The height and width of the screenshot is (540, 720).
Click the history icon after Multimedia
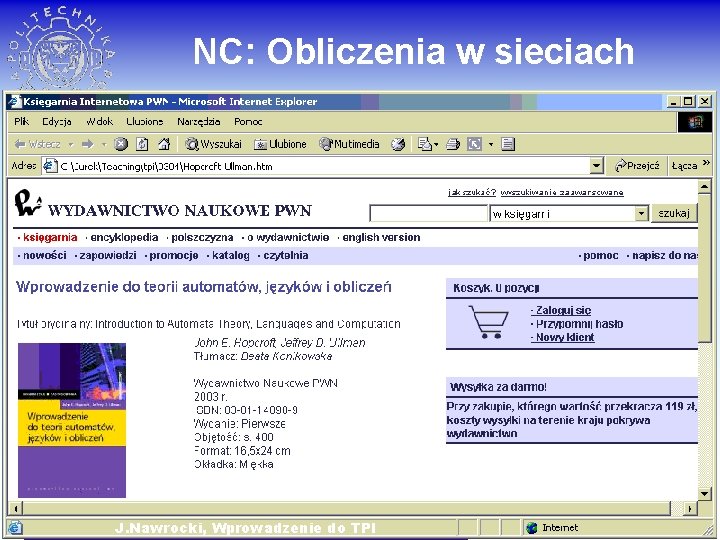pos(398,144)
